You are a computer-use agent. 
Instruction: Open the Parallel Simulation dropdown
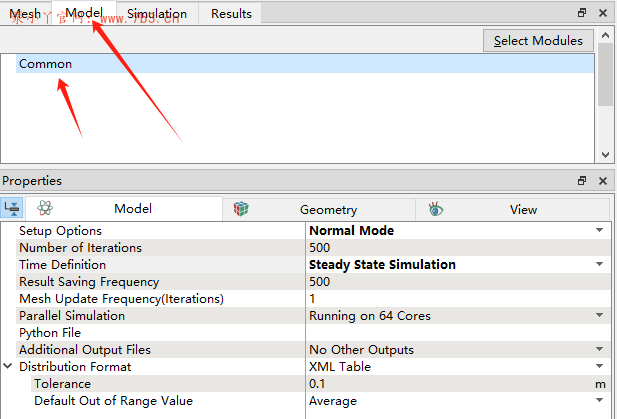[x=599, y=316]
